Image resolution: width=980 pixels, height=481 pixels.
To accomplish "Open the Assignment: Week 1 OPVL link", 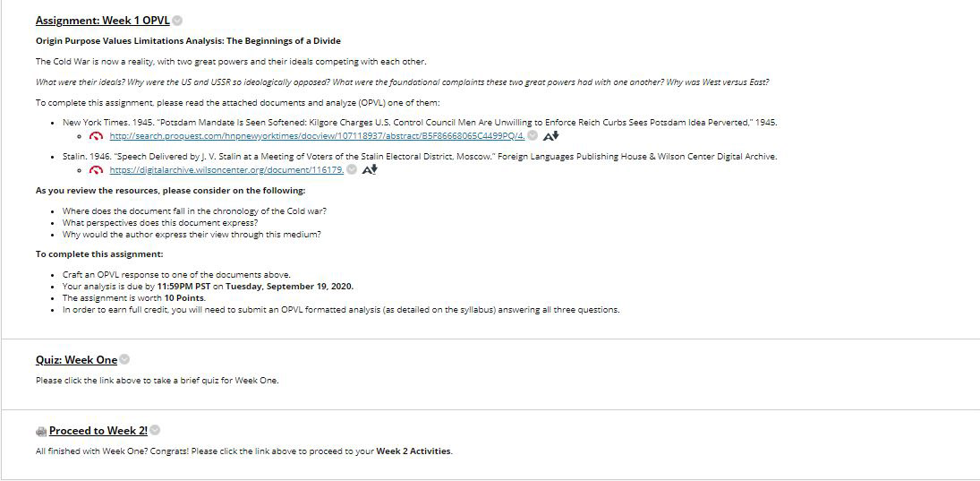I will [x=103, y=21].
